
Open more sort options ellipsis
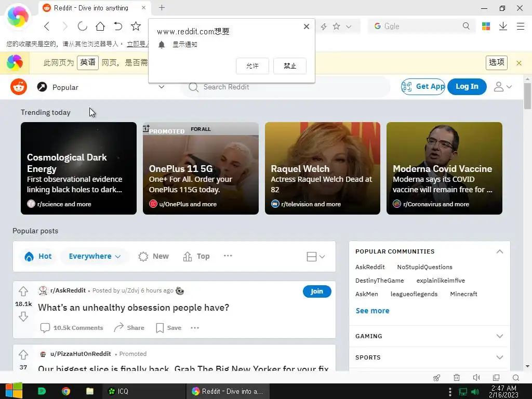[228, 256]
